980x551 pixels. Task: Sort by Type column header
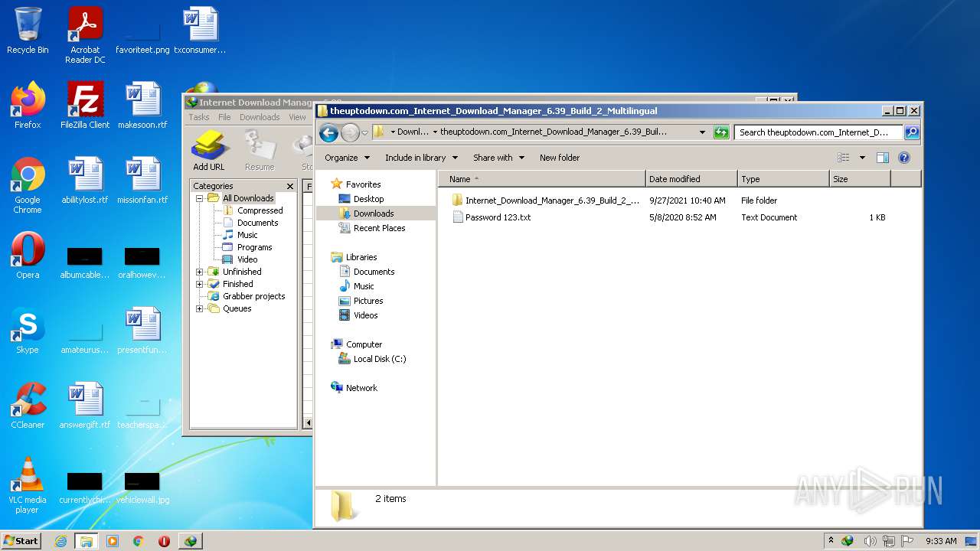click(783, 179)
